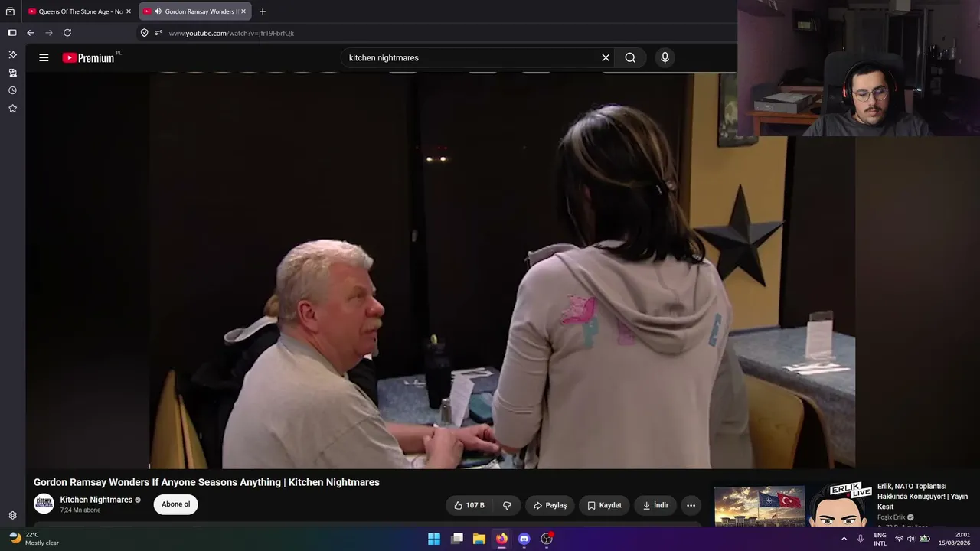Open Discord from the taskbar
The height and width of the screenshot is (551, 980).
pyautogui.click(x=524, y=539)
